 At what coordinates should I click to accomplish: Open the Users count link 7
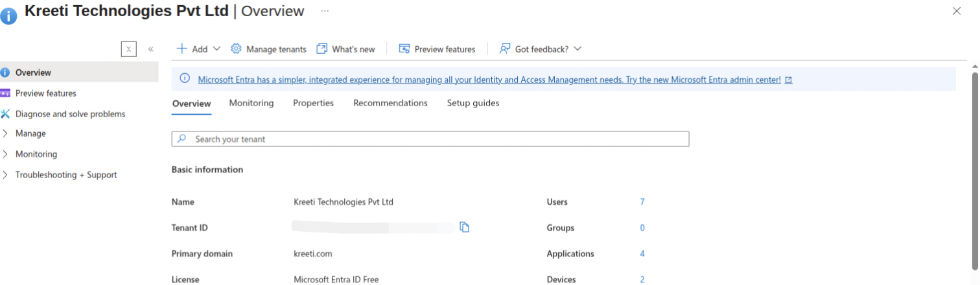click(642, 202)
